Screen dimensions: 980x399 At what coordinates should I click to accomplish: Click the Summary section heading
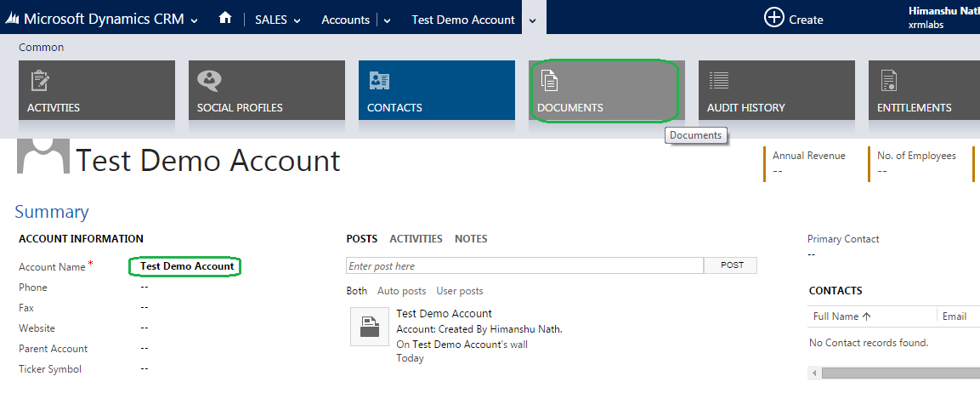(x=52, y=212)
